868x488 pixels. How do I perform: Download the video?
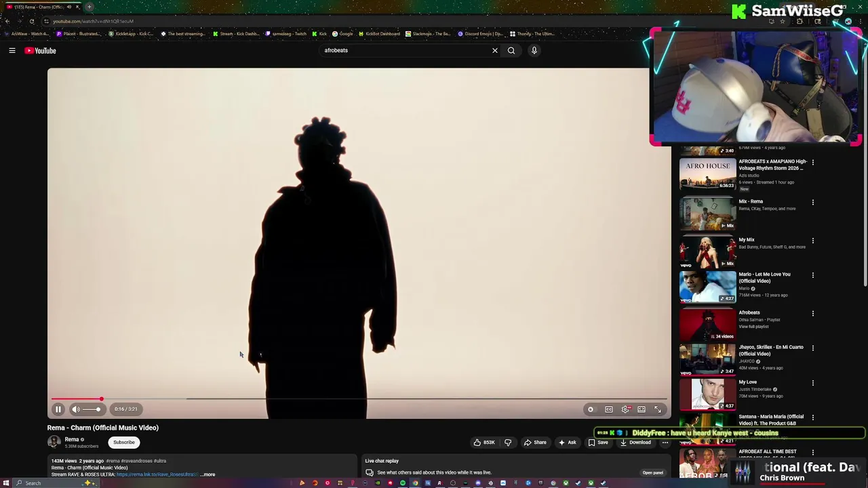point(635,443)
